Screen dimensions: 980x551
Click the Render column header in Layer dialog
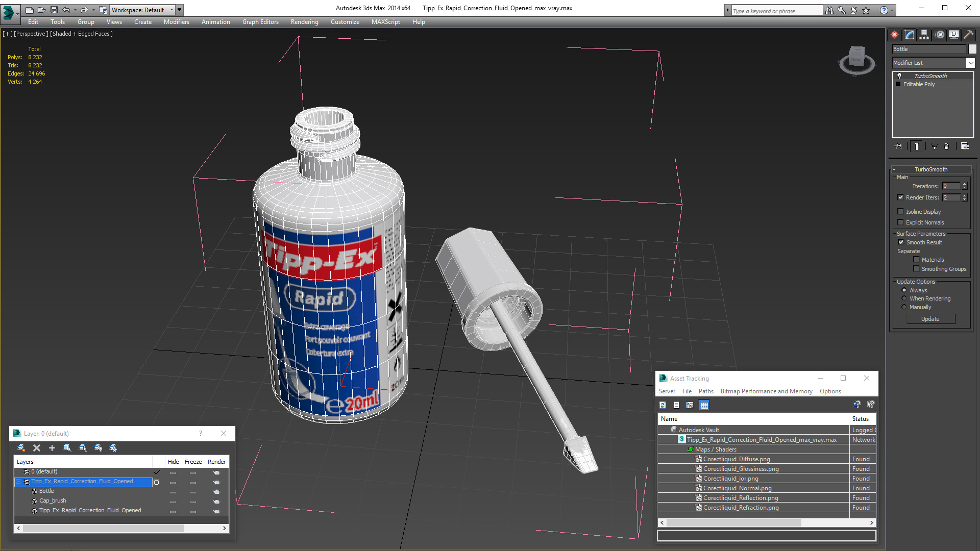click(216, 462)
